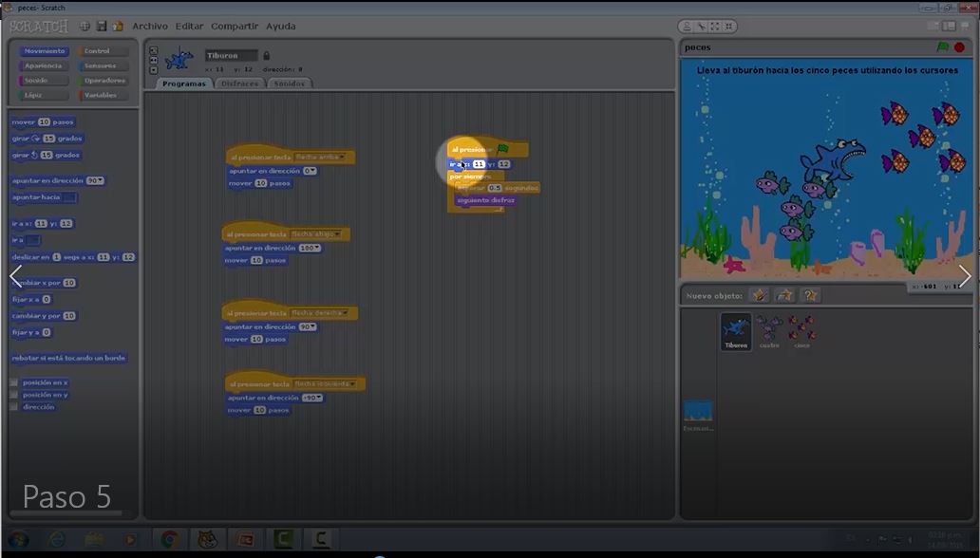Open Scratch cat icon on taskbar
The height and width of the screenshot is (558, 980).
(x=207, y=539)
